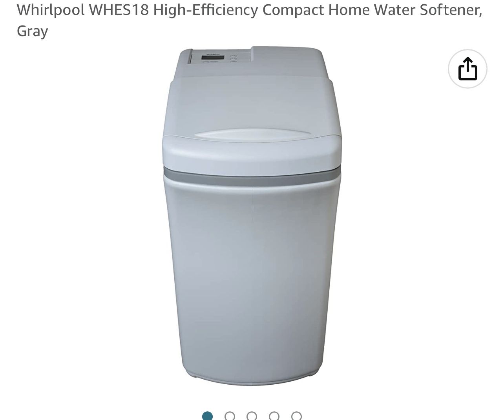Click the Whirlpool logo on the unit
504x420 pixels.
point(212,54)
